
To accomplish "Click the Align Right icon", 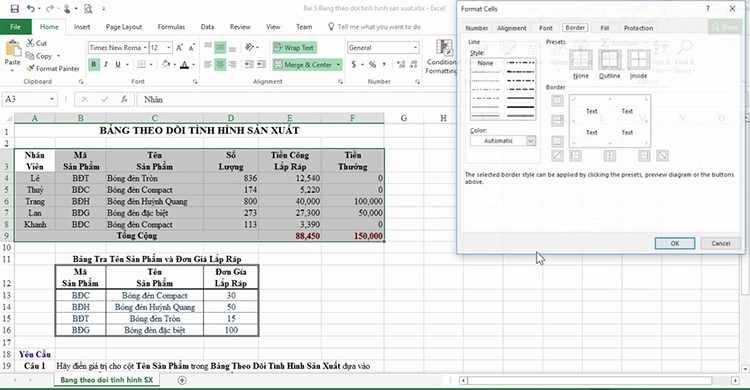I will tap(232, 64).
